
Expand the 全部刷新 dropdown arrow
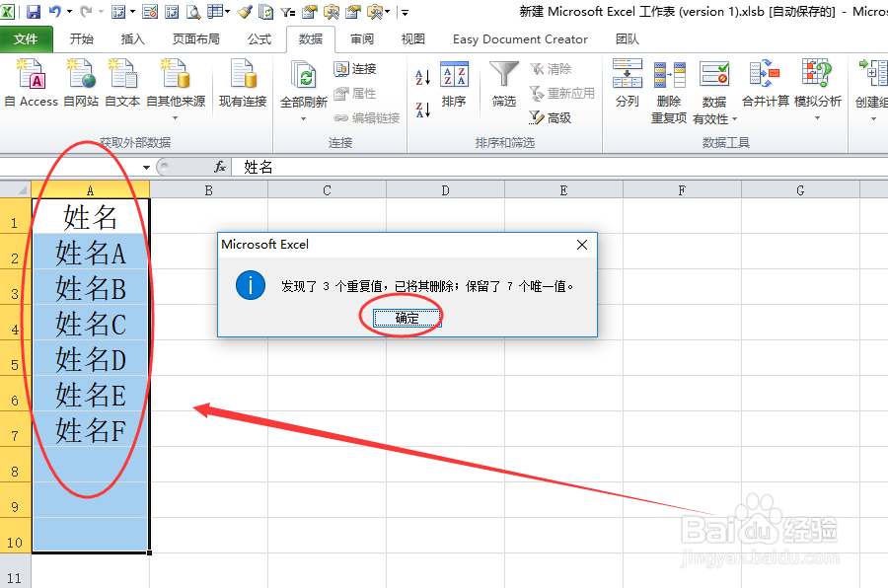click(x=304, y=119)
